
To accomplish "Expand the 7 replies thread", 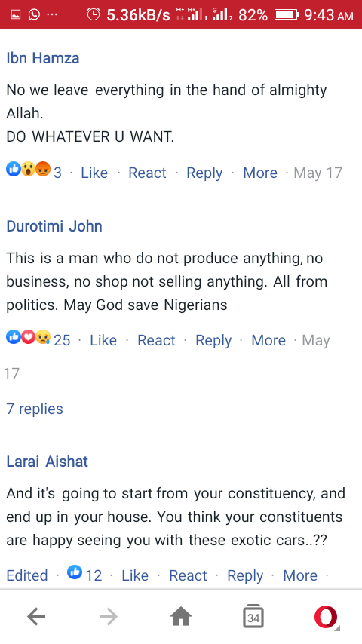I will pos(35,409).
